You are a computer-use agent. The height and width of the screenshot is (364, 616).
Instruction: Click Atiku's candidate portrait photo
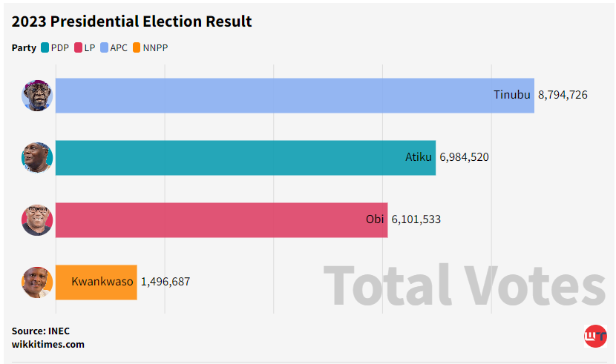(37, 158)
